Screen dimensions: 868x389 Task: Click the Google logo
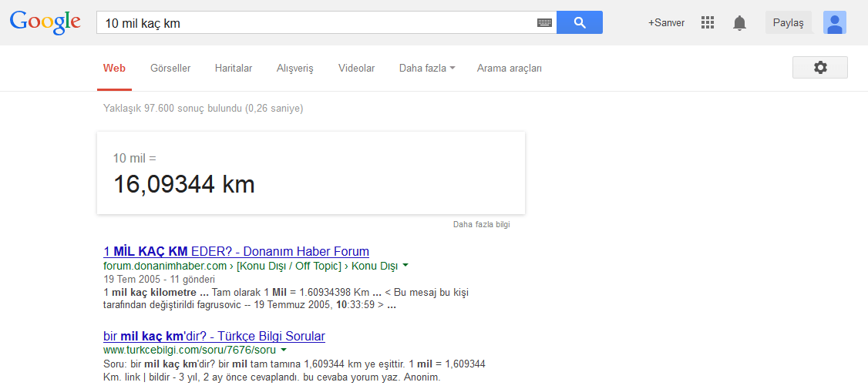[x=45, y=22]
